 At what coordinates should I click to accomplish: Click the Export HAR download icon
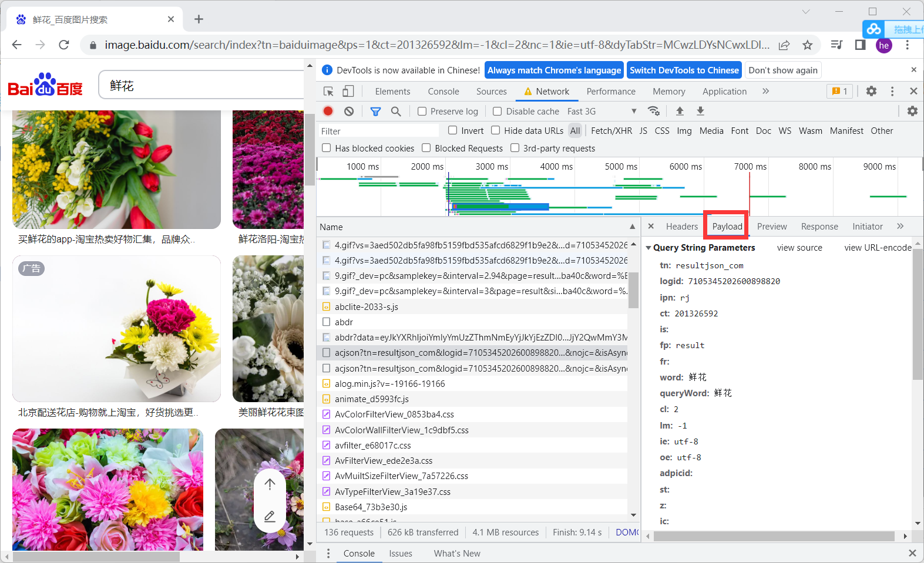click(700, 111)
